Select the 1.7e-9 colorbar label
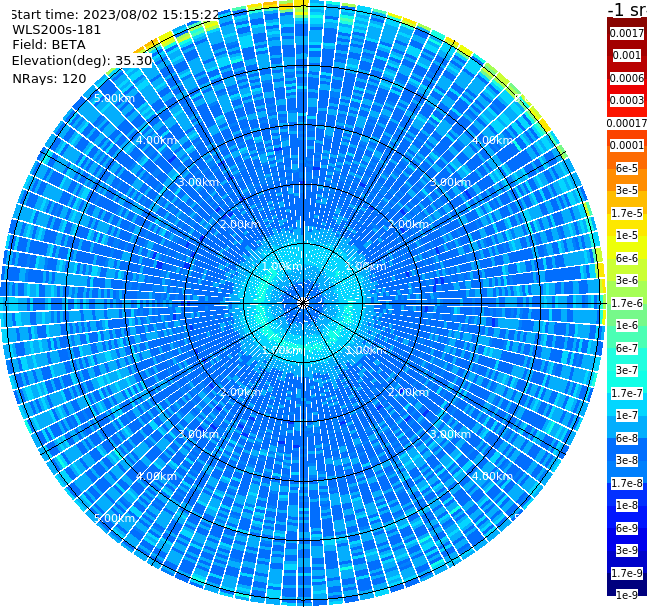The image size is (647, 607). click(x=627, y=573)
